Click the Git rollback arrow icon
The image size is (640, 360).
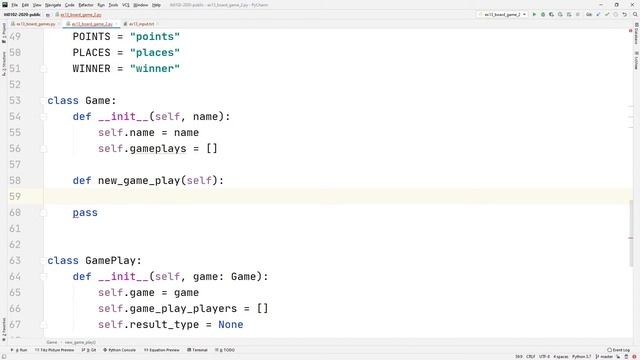[624, 14]
